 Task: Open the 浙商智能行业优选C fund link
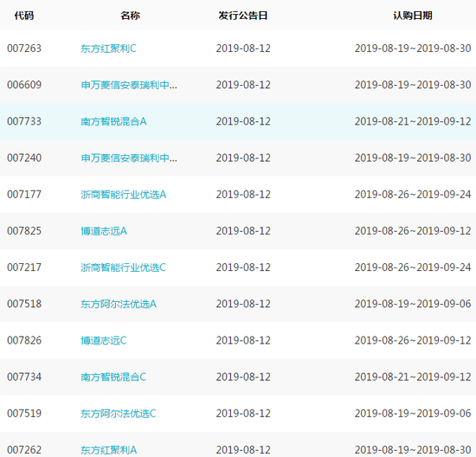(x=123, y=267)
